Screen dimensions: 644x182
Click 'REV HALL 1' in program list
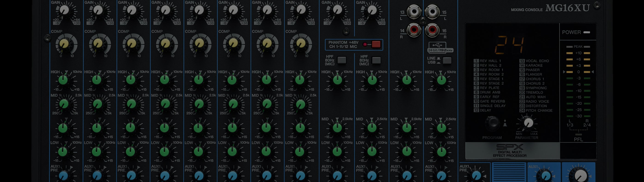(490, 61)
